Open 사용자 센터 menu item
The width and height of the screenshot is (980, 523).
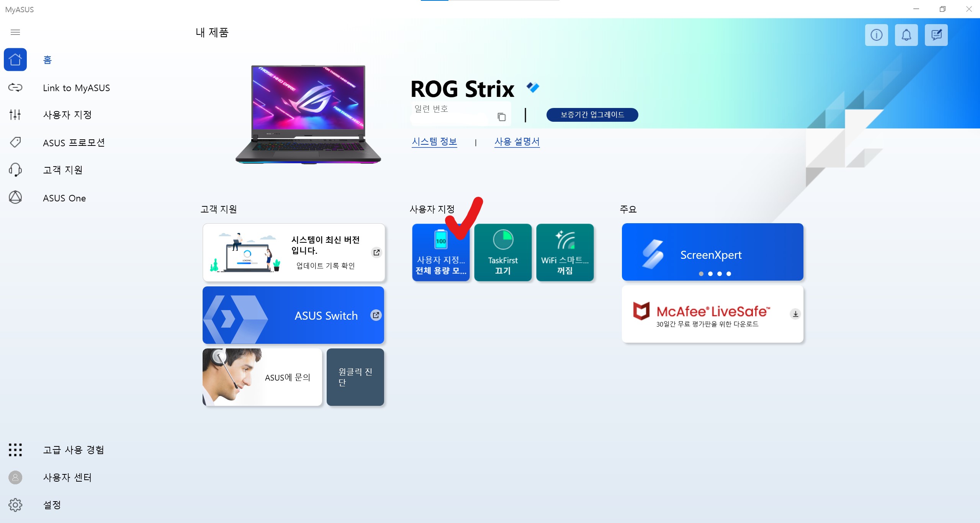67,477
